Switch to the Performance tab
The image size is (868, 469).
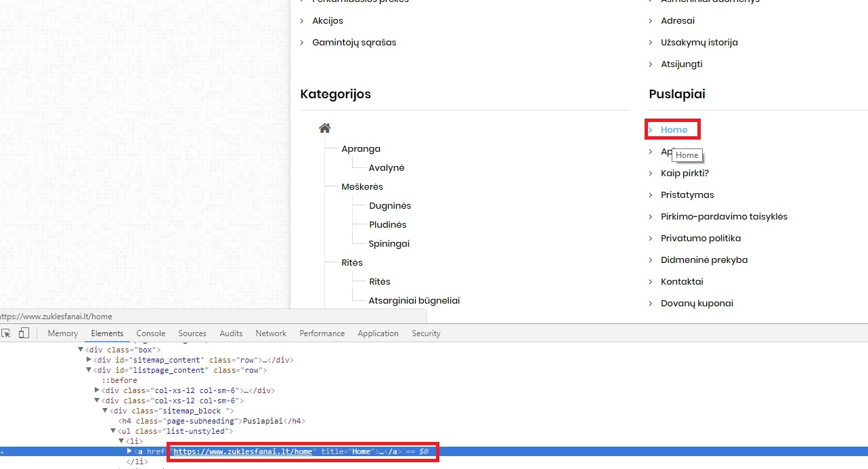(322, 333)
